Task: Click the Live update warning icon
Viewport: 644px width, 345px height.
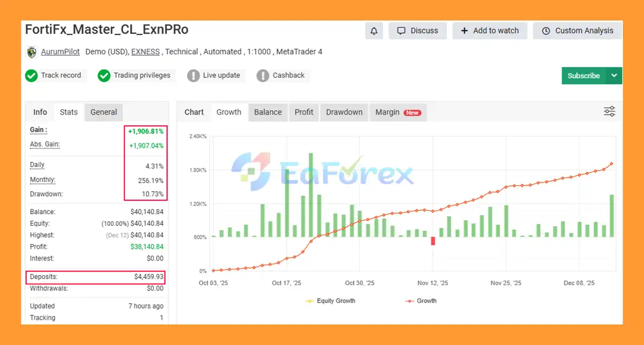Action: [193, 75]
